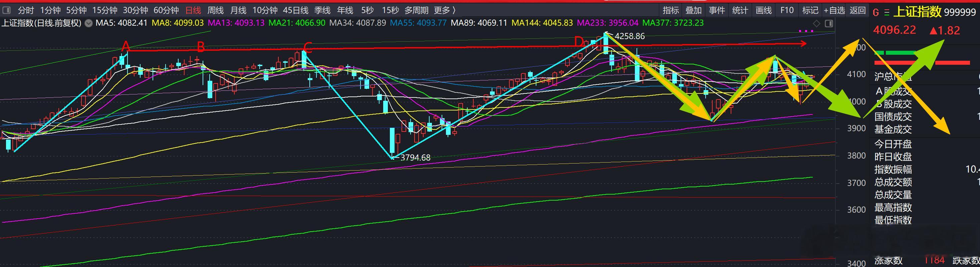The image size is (980, 267).
Task: Click the MA233: 3956.04 label
Action: [607, 23]
